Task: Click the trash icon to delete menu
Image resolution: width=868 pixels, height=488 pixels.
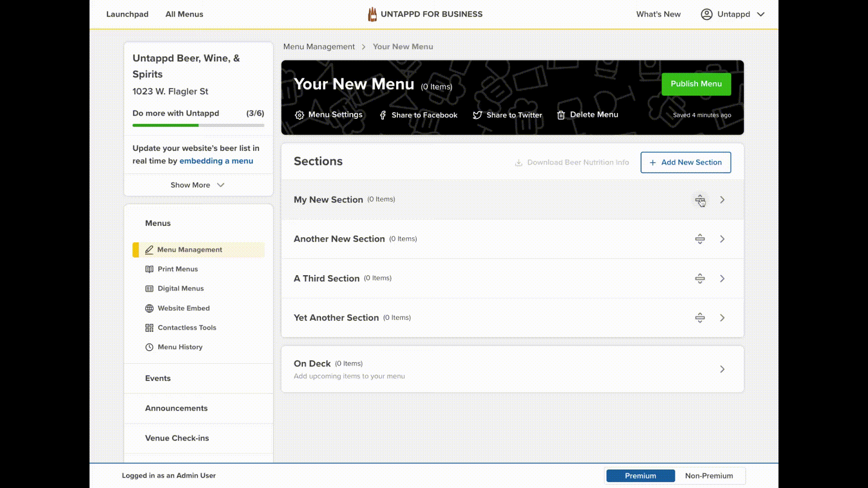Action: [561, 115]
